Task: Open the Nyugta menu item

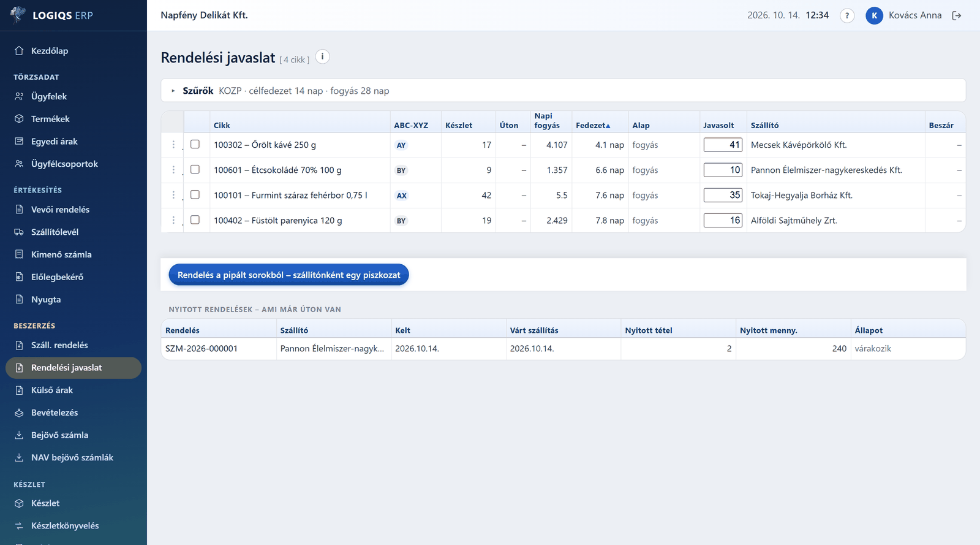Action: [73, 300]
